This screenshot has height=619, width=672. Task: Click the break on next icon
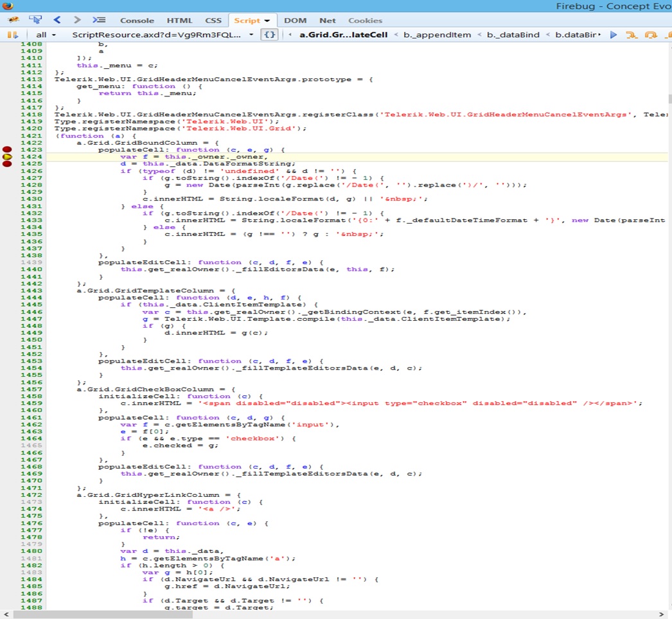point(12,35)
